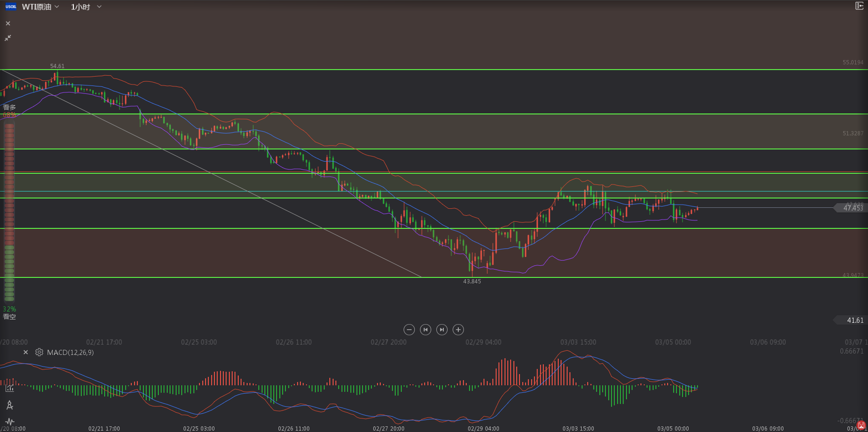Image resolution: width=868 pixels, height=432 pixels.
Task: Click the 51.3287 level label
Action: [x=853, y=133]
